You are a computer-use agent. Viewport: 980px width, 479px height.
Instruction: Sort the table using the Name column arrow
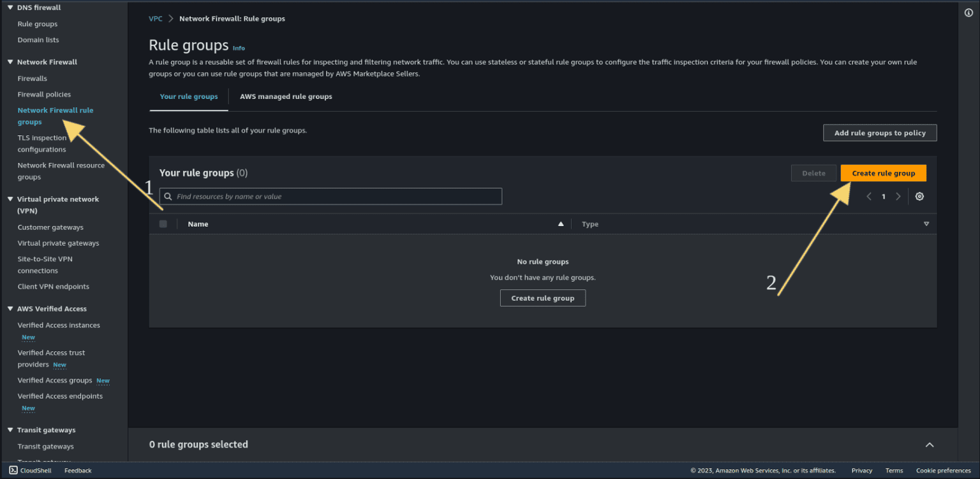pos(561,224)
